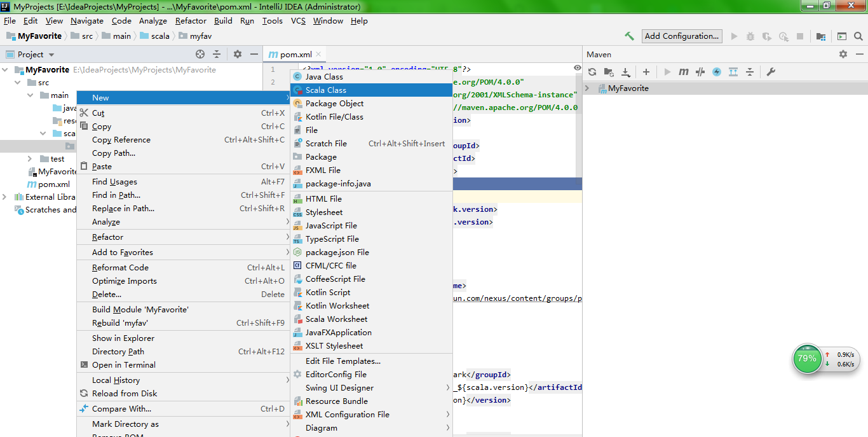
Task: Click Collapse All icon in Maven toolbar
Action: [x=750, y=72]
